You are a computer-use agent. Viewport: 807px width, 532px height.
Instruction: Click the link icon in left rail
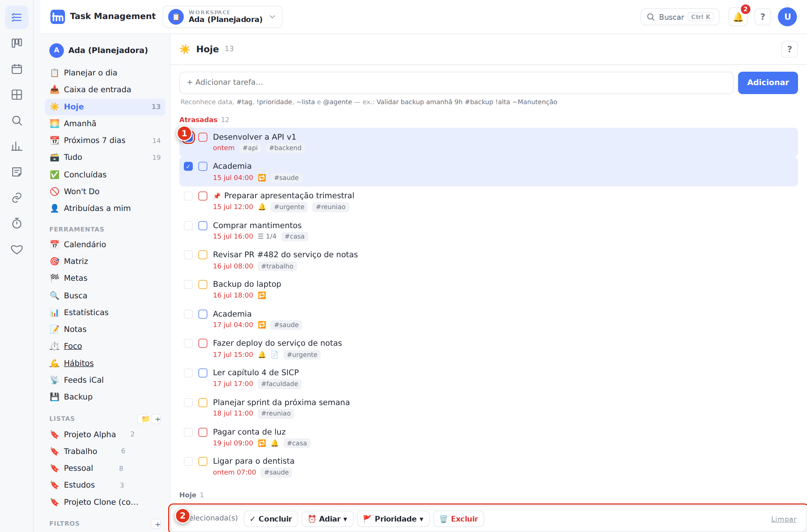click(17, 197)
